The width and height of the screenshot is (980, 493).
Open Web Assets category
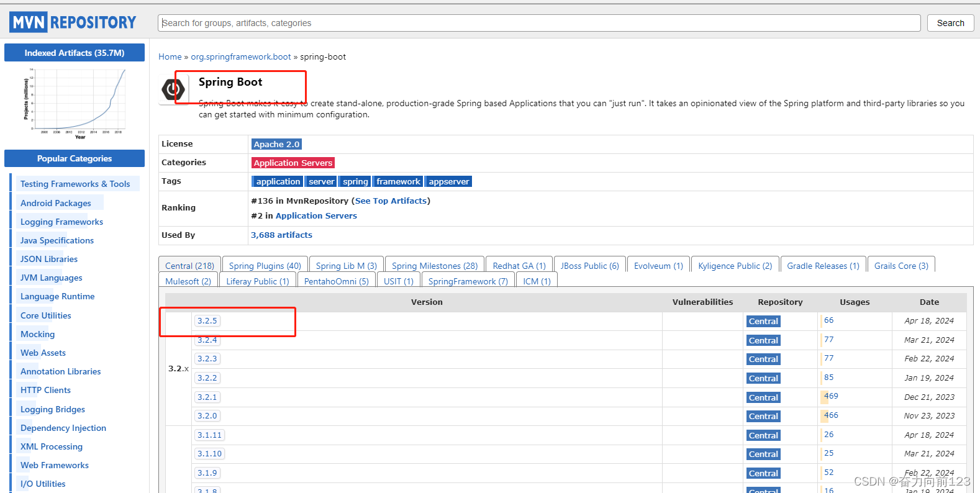tap(43, 353)
